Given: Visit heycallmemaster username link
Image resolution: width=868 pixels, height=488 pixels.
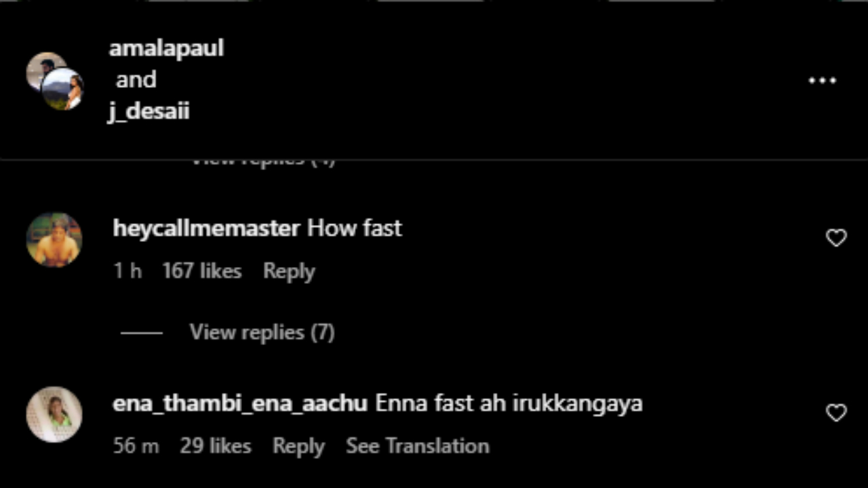Looking at the screenshot, I should 206,228.
